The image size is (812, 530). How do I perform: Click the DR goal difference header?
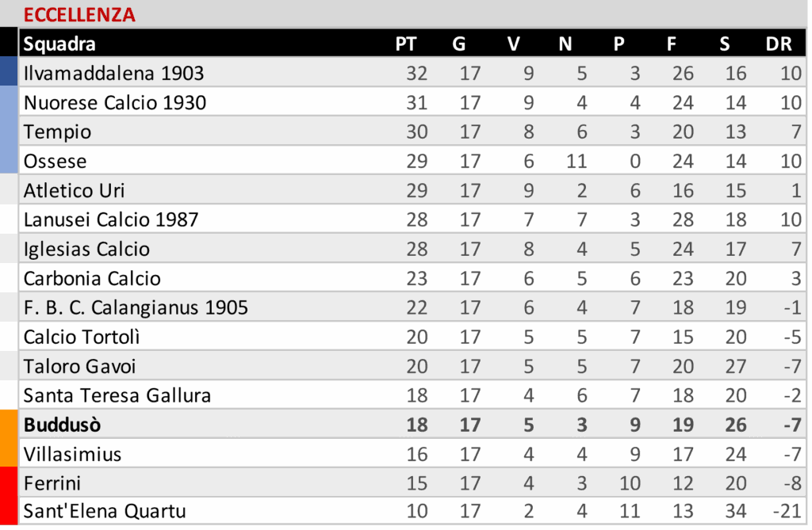click(x=779, y=44)
